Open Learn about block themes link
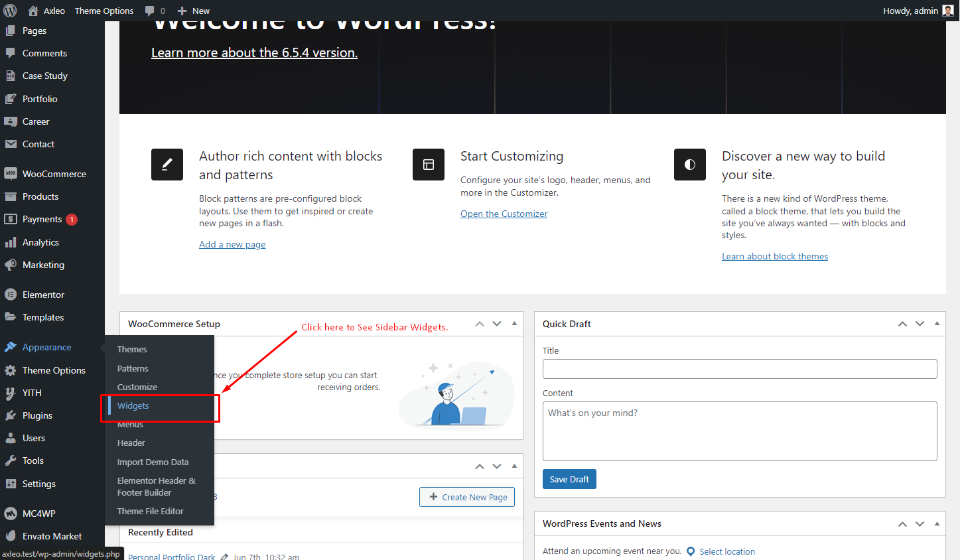Viewport: 960px width, 560px height. click(x=775, y=256)
